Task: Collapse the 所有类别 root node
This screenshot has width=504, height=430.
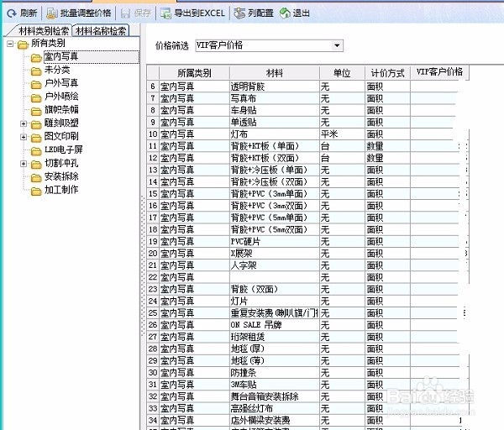Action: click(10, 44)
